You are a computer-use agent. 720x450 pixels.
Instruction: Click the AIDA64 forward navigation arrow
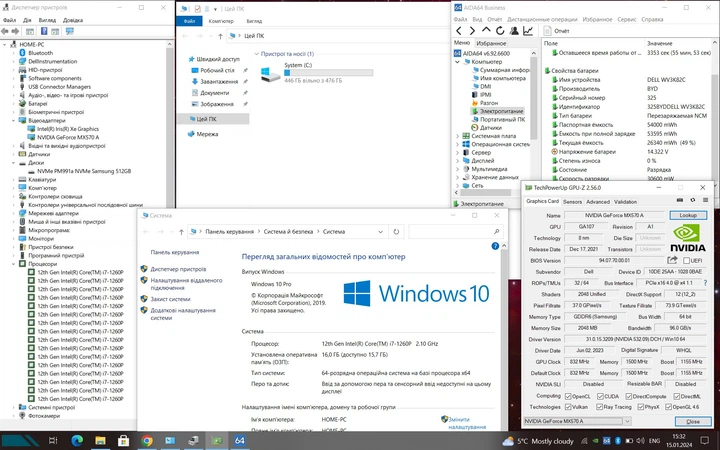(x=472, y=31)
